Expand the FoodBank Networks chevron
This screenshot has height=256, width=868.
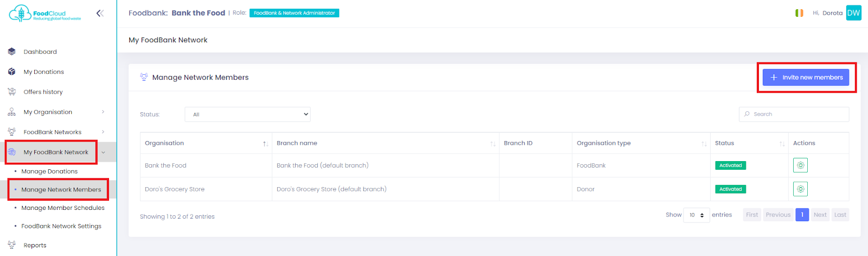103,132
